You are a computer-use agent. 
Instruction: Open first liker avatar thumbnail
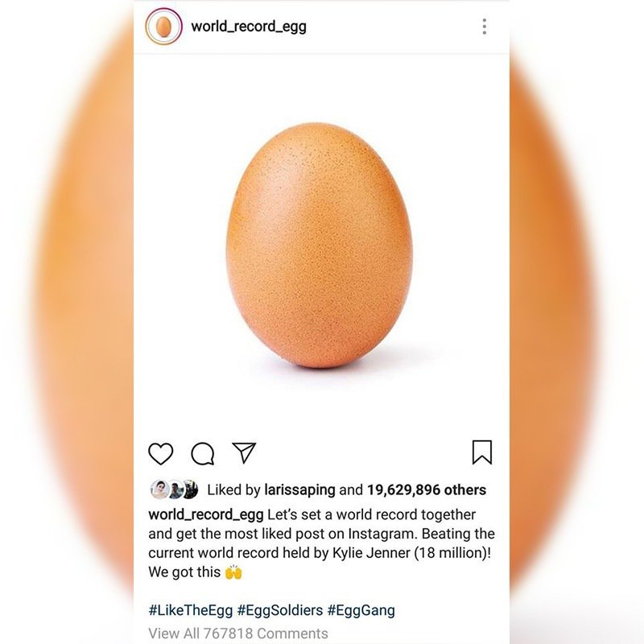pyautogui.click(x=159, y=489)
